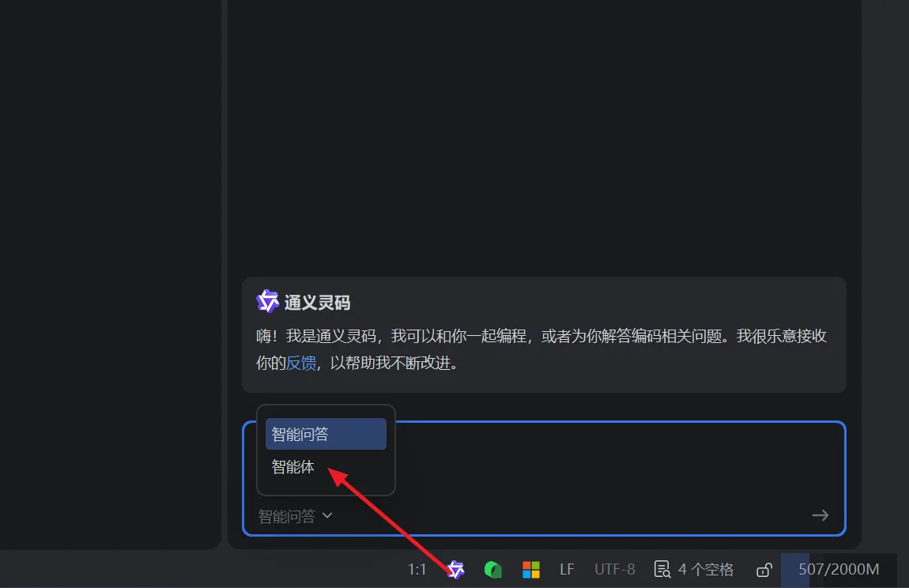Open the 4 个空格 indent settings label

pos(706,570)
